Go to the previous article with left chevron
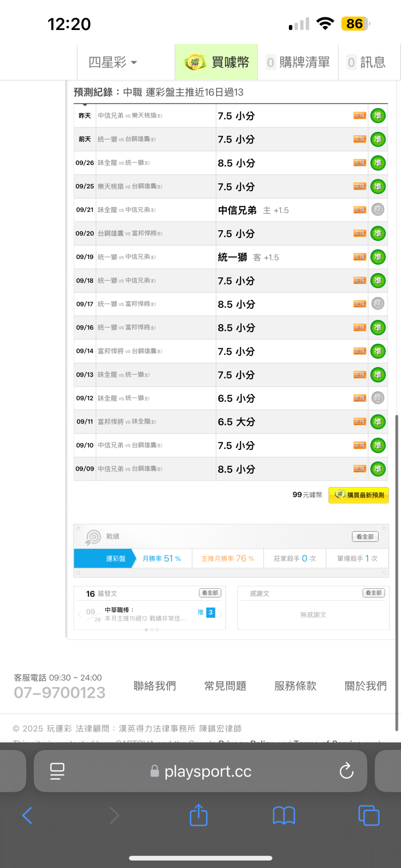This screenshot has height=868, width=401. (x=79, y=615)
